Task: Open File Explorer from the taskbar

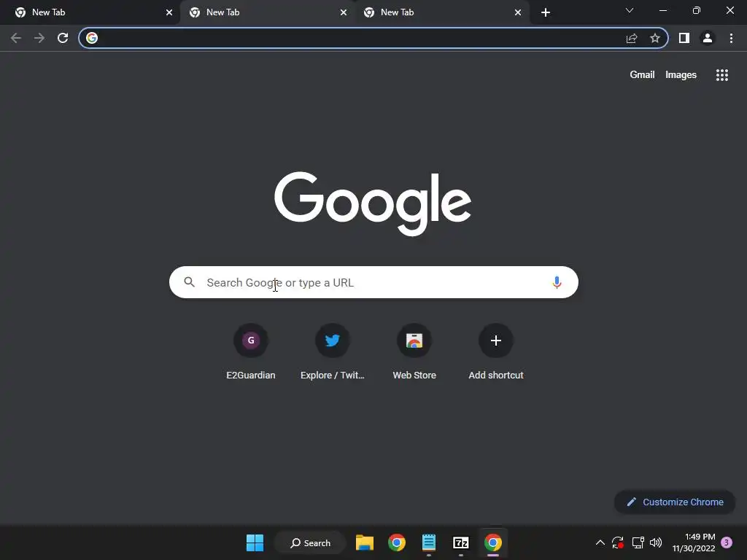Action: [365, 542]
